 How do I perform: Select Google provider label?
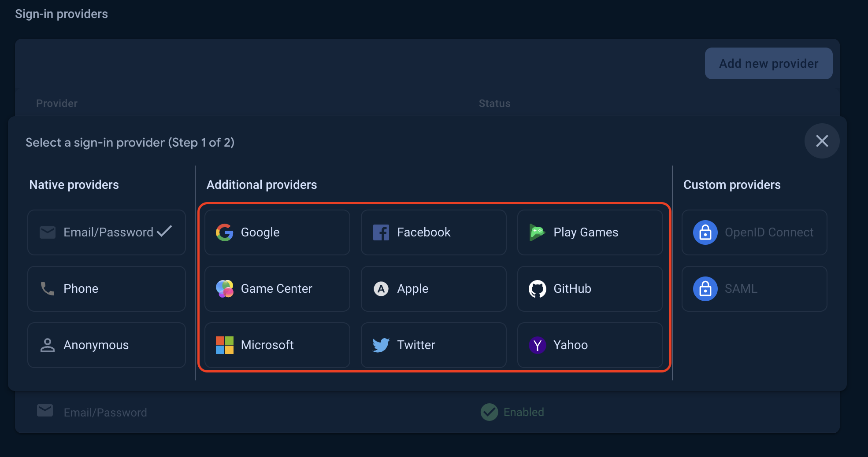(x=260, y=232)
